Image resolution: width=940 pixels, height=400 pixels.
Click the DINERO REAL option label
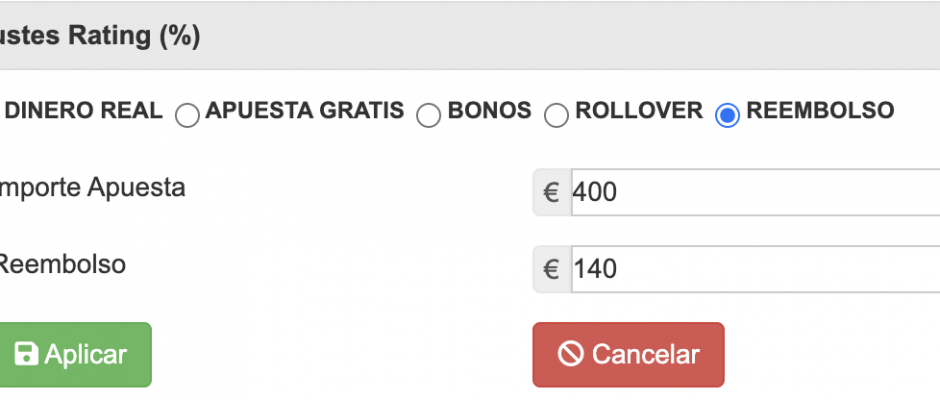[84, 111]
